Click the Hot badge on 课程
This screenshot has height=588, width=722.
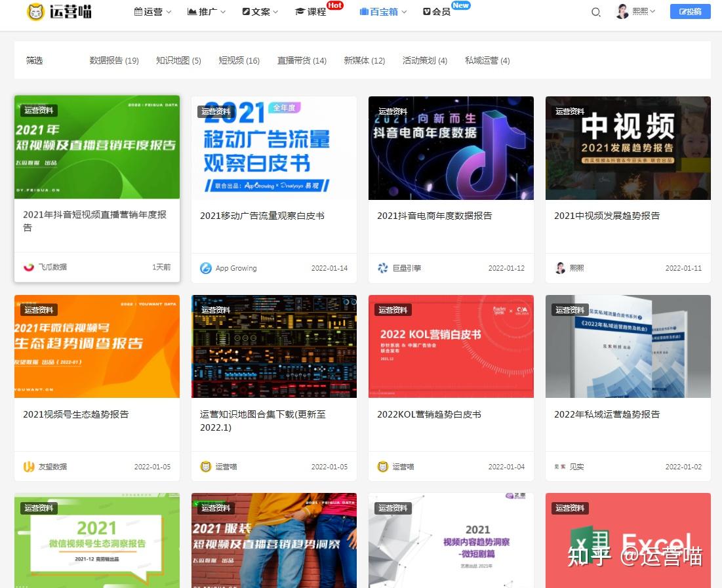click(x=334, y=5)
